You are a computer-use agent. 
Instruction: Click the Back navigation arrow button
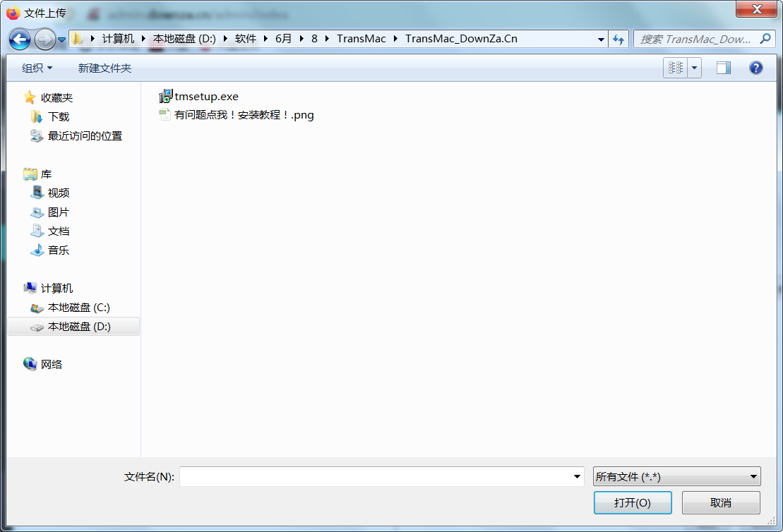(20, 40)
